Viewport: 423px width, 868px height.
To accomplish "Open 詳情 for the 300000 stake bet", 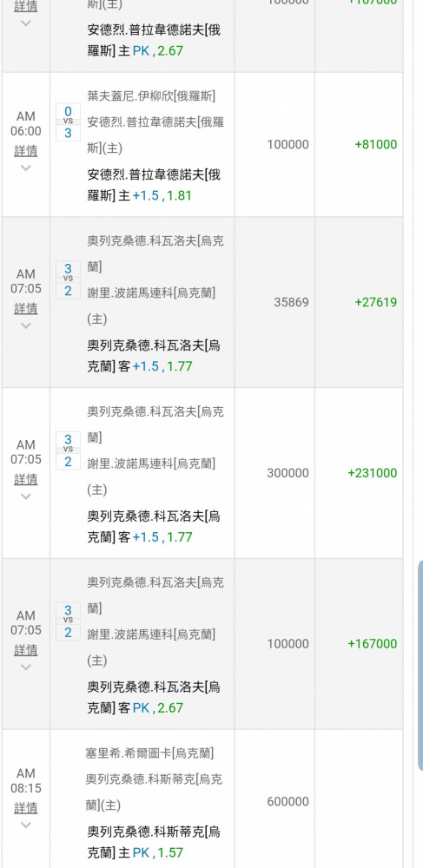I will coord(25,479).
